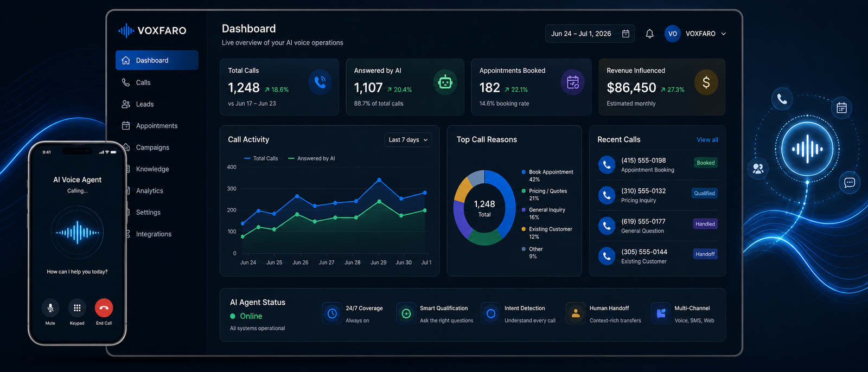
Task: Click the $86,450 revenue value
Action: 631,88
